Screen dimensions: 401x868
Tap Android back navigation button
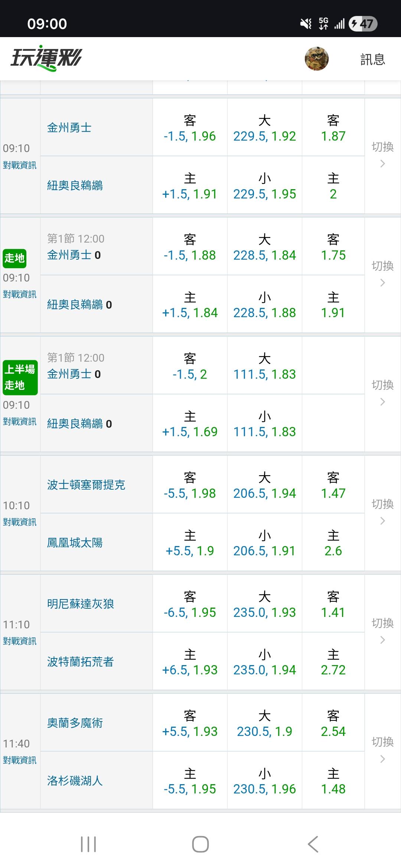click(x=313, y=844)
